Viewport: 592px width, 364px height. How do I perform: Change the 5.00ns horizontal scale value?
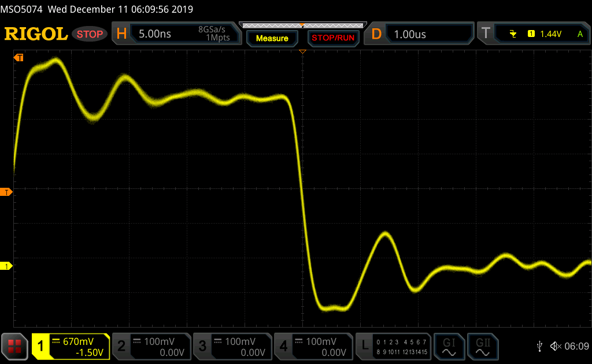pos(155,34)
